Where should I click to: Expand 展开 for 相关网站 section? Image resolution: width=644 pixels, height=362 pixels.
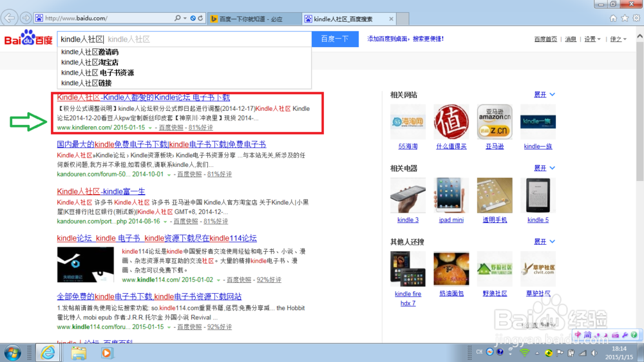click(x=544, y=95)
